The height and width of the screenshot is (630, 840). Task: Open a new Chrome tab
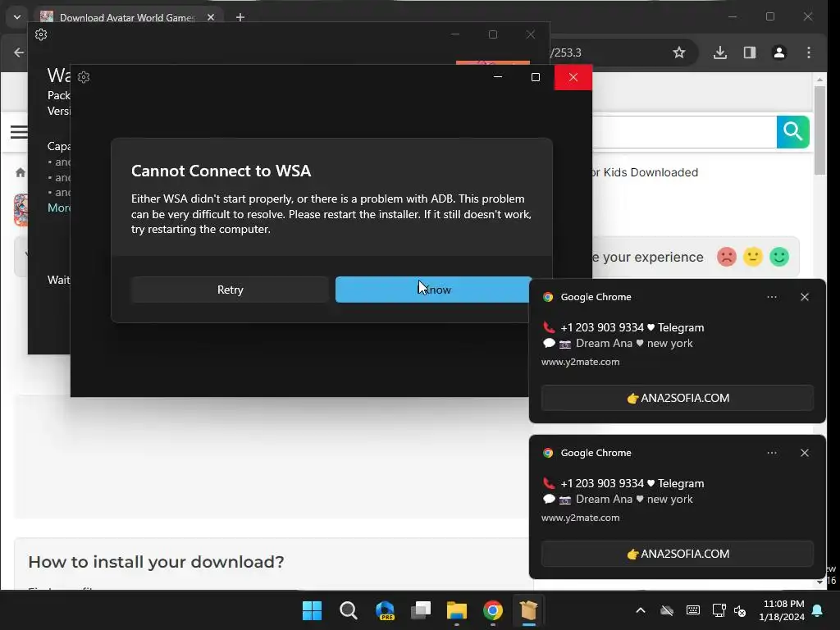pyautogui.click(x=240, y=18)
